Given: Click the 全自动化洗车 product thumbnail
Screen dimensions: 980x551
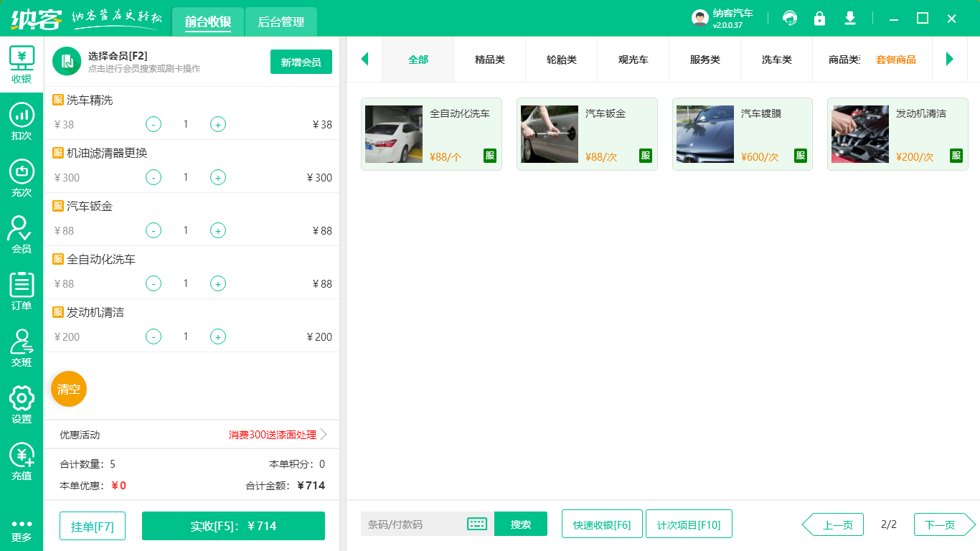Looking at the screenshot, I should coord(394,133).
